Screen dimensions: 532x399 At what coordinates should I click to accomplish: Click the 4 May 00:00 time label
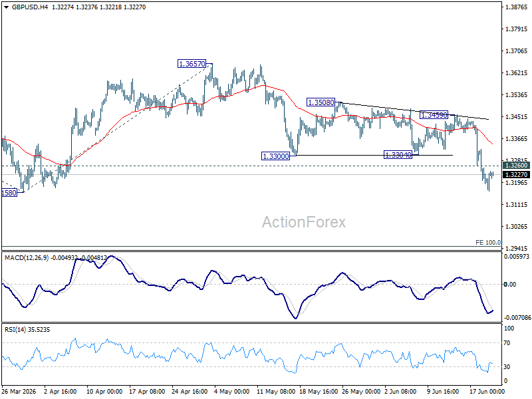click(x=232, y=391)
